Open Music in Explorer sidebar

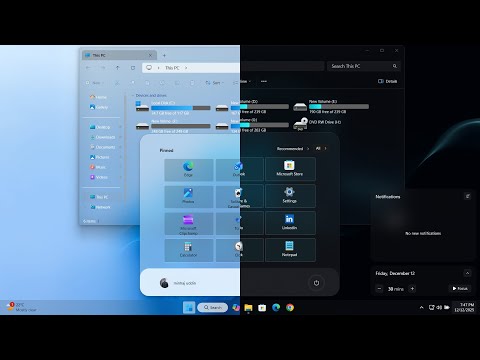tap(98, 167)
